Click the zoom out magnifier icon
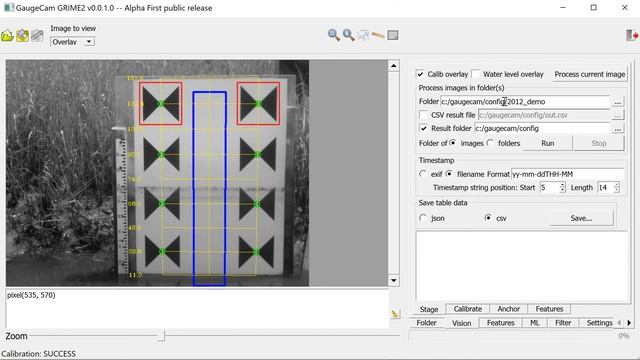 coord(348,35)
